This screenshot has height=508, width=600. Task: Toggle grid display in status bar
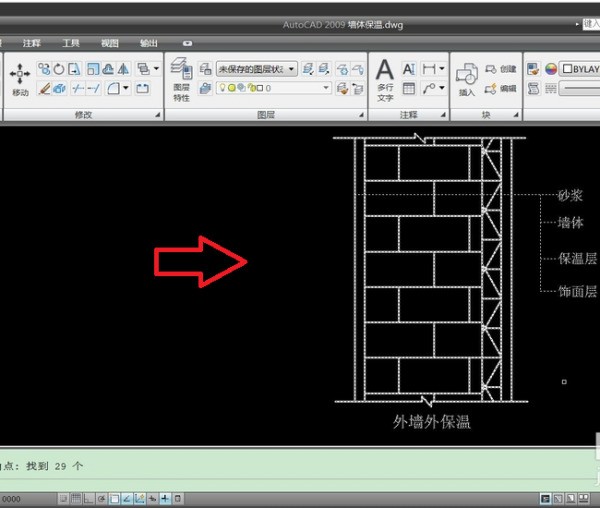(75, 498)
